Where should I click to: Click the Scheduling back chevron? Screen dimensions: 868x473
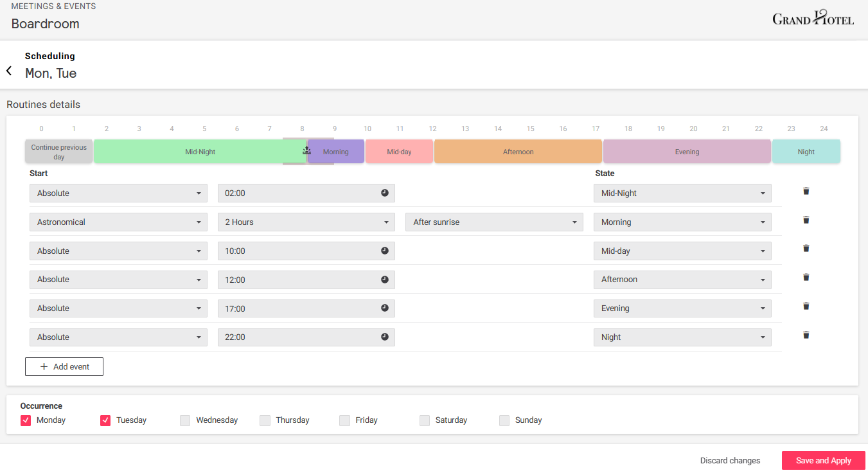click(8, 71)
